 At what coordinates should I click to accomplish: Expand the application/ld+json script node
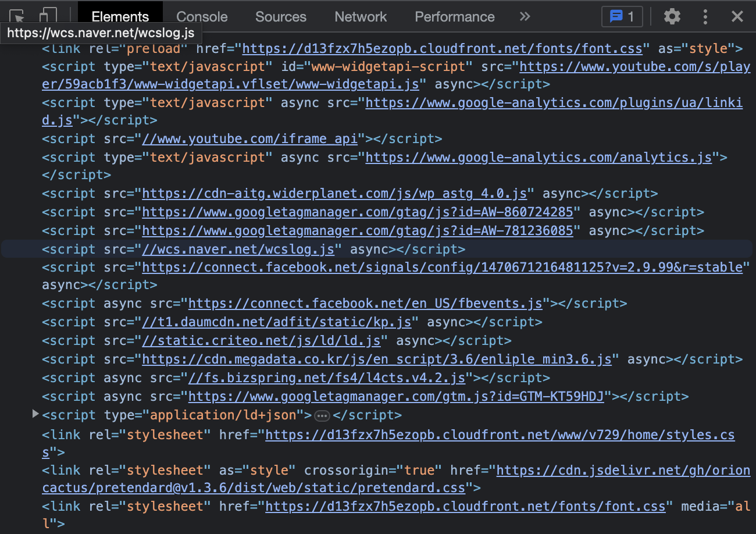35,414
